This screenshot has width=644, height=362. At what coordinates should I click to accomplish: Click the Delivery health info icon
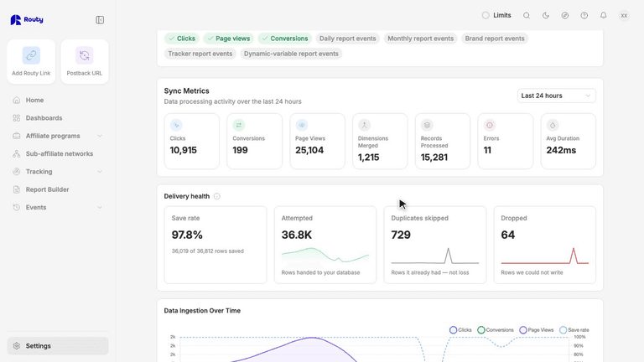(217, 196)
